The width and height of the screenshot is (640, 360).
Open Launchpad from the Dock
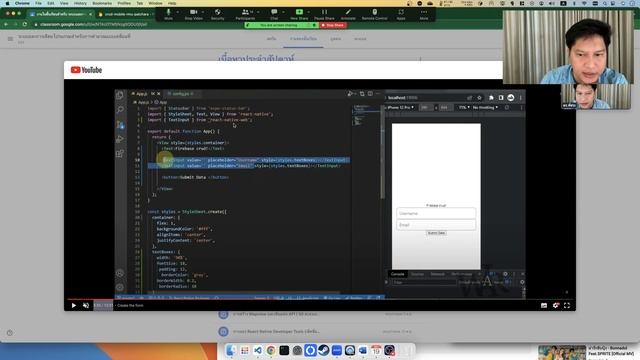point(244,350)
